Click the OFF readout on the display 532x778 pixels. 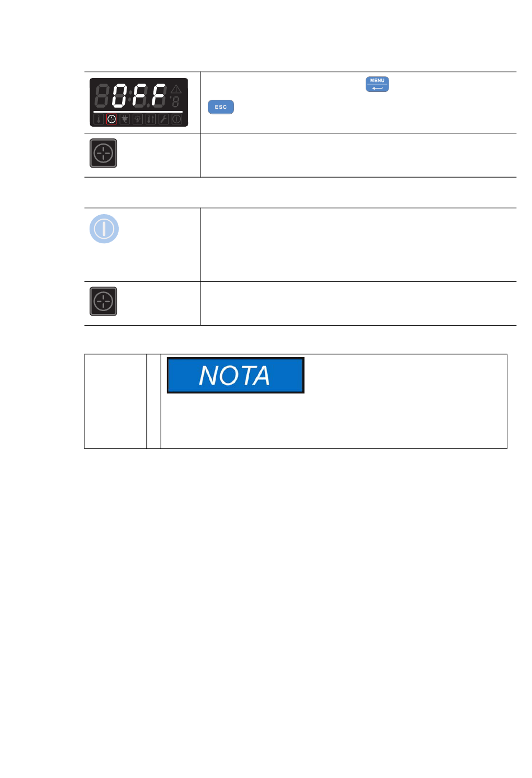(x=139, y=96)
